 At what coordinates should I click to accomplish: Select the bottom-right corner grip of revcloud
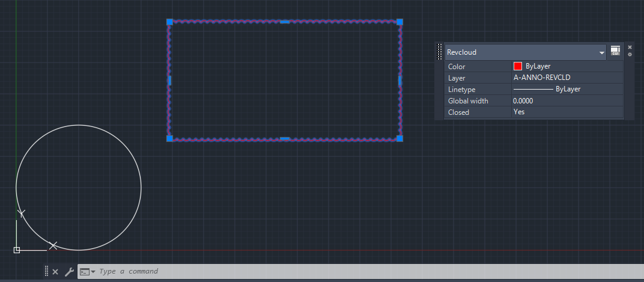click(x=399, y=138)
